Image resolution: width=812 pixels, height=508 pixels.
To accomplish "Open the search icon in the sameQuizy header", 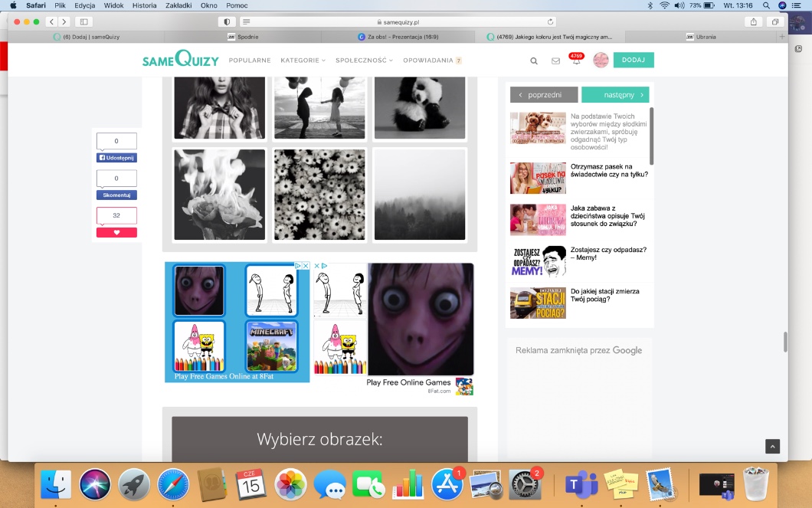I will coord(534,61).
